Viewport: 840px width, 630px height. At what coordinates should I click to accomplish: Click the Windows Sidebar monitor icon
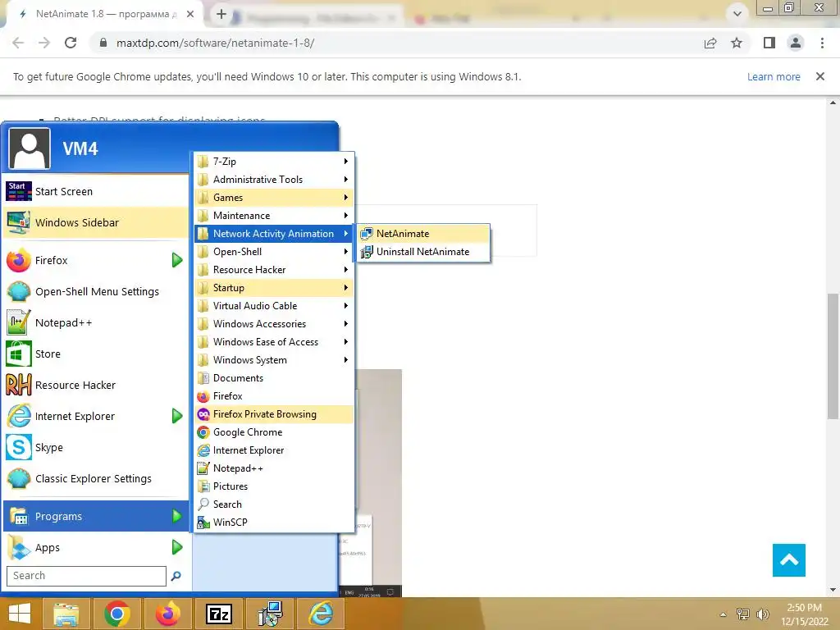[x=19, y=222]
